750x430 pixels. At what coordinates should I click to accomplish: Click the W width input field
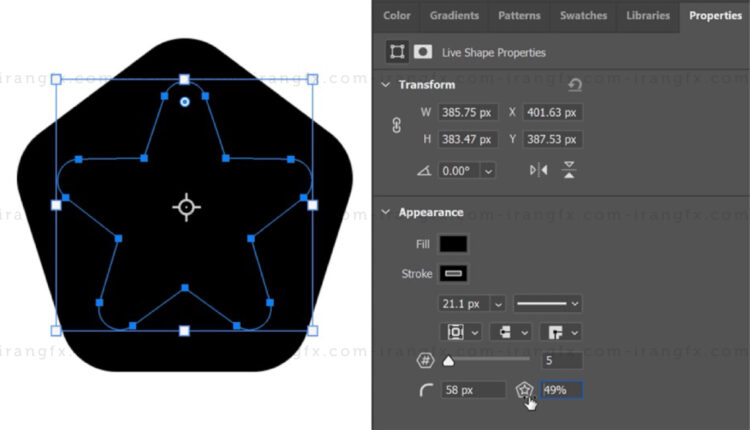click(x=468, y=113)
